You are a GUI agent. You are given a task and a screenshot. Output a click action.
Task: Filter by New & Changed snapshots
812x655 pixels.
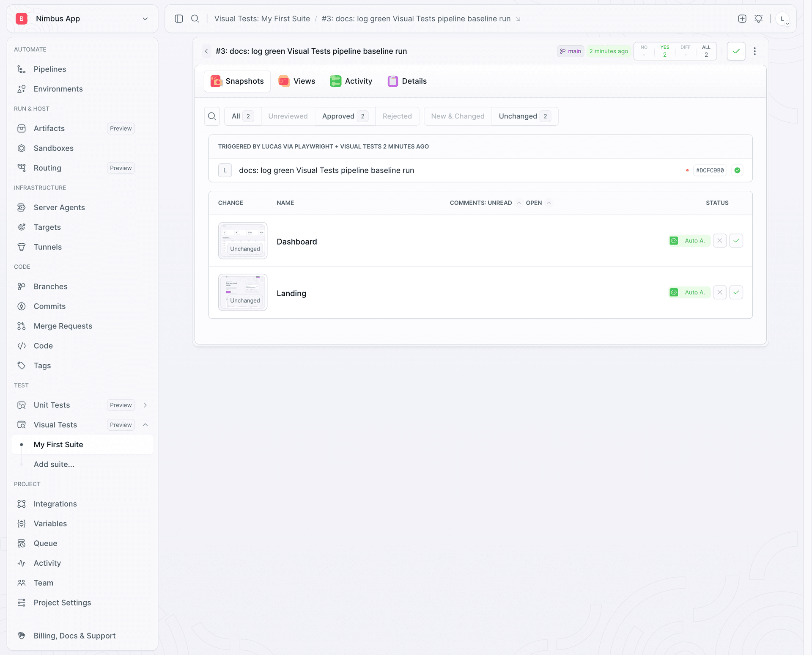tap(458, 116)
